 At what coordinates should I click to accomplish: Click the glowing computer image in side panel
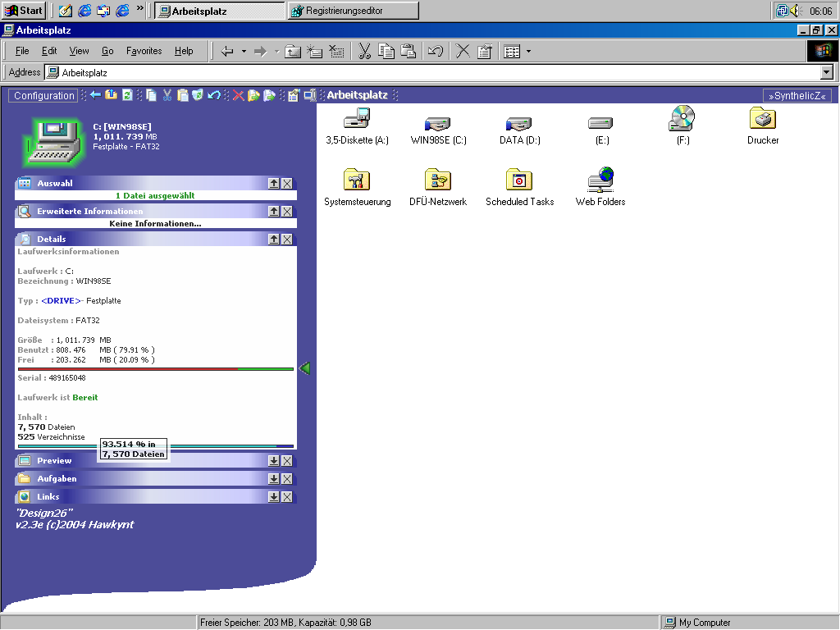coord(55,142)
